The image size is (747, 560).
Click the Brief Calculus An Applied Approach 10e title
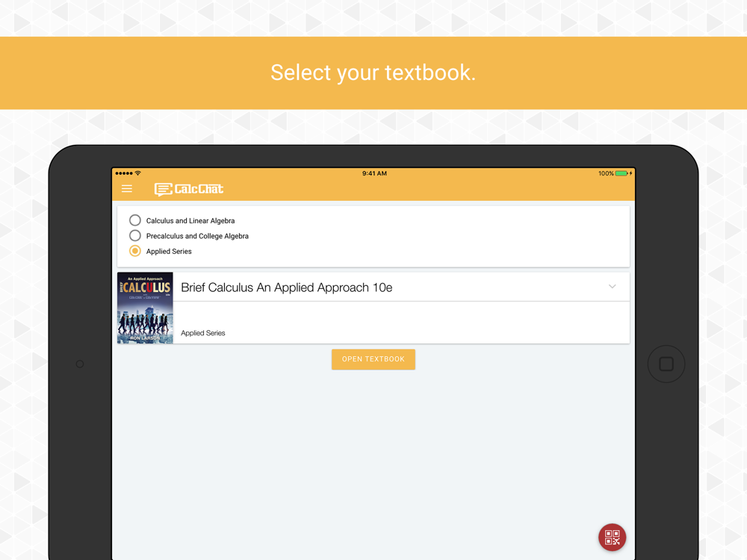(286, 287)
